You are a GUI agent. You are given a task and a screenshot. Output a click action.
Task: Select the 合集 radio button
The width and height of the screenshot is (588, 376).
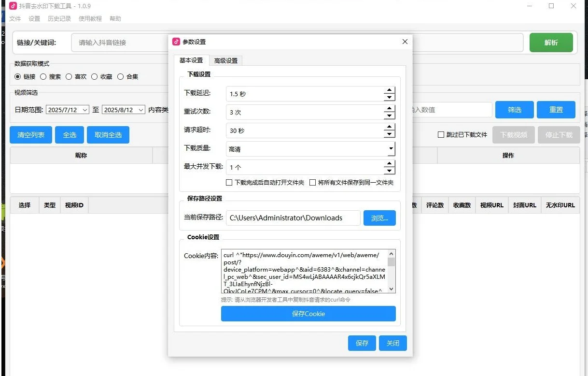tap(121, 76)
